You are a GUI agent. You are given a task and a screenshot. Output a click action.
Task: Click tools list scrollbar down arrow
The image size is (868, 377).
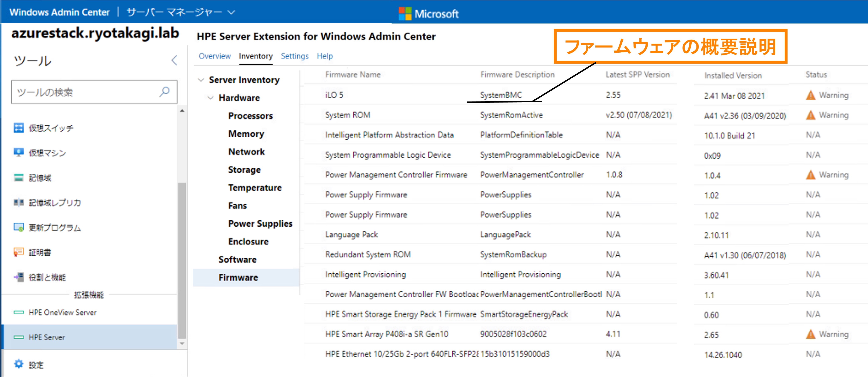click(182, 344)
